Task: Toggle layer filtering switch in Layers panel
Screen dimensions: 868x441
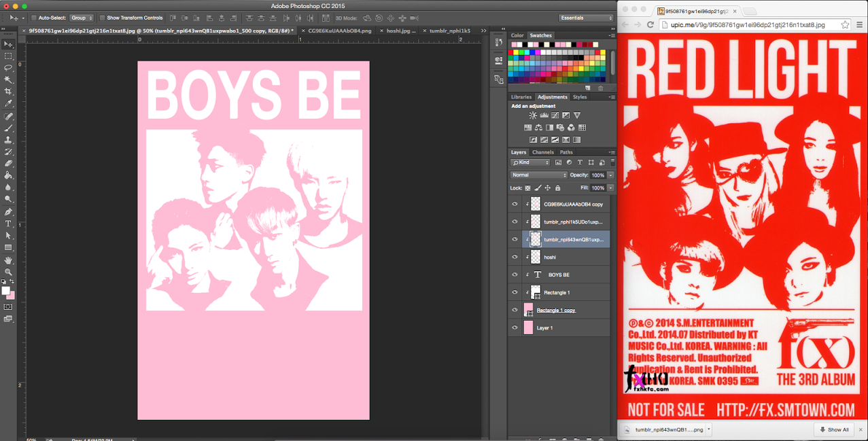Action: [x=612, y=162]
